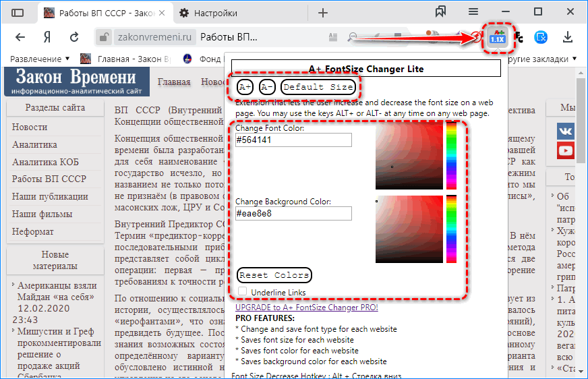Expand the Развлечение bookmarks folder
This screenshot has width=588, height=379.
click(39, 59)
